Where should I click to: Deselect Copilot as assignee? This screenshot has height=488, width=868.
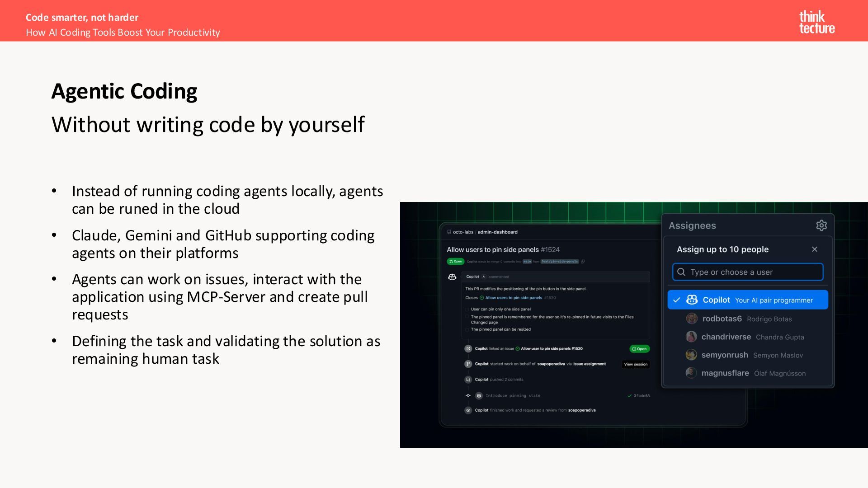coord(747,300)
